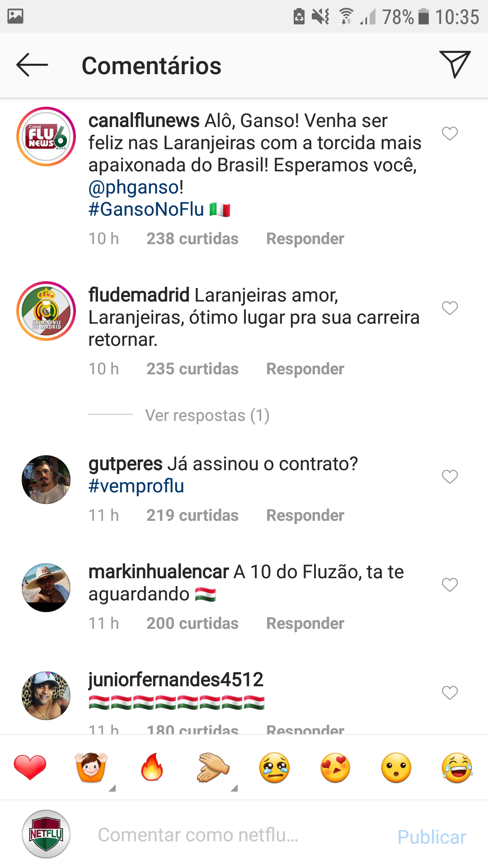Tap the Publicar button

[x=432, y=837]
